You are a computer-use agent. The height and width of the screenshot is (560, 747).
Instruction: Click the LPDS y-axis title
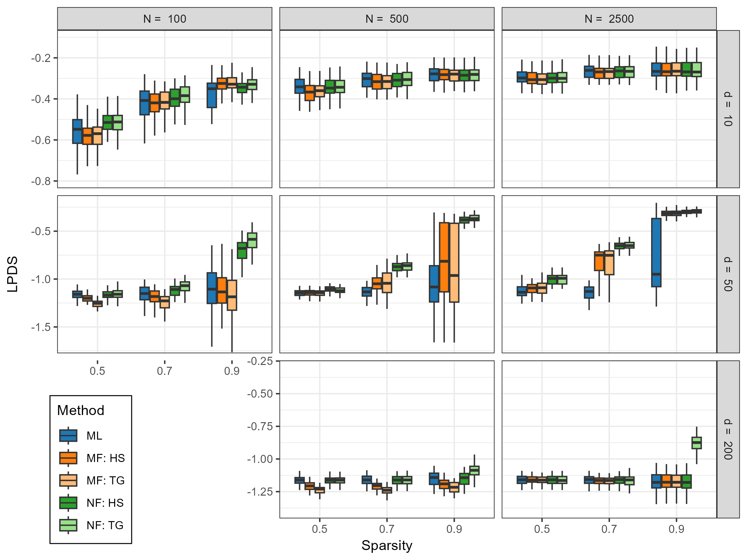[12, 274]
